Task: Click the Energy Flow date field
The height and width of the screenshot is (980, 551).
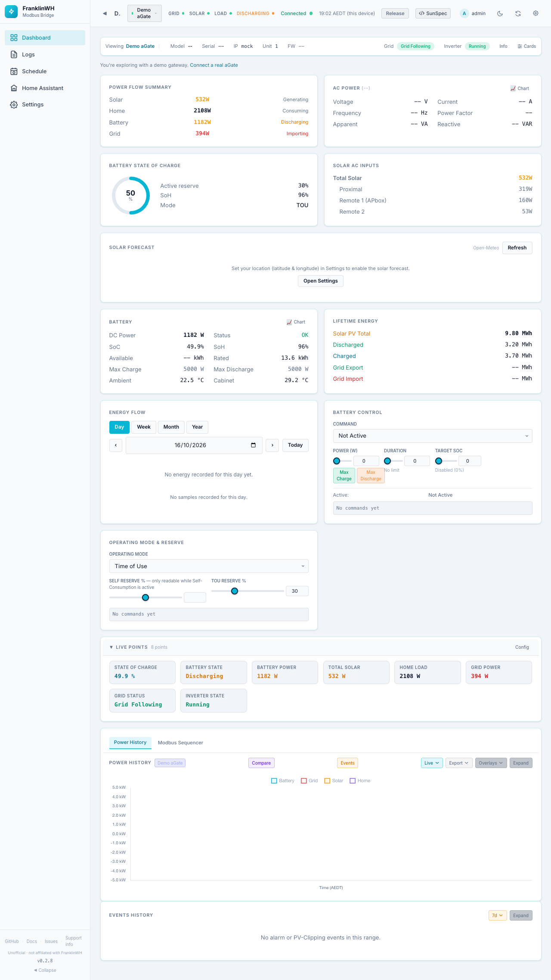Action: [194, 445]
